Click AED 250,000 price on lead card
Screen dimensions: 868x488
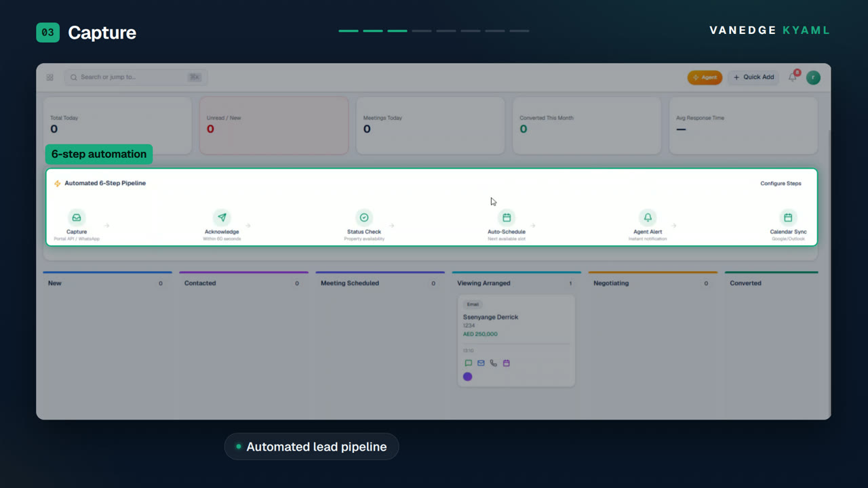[480, 334]
